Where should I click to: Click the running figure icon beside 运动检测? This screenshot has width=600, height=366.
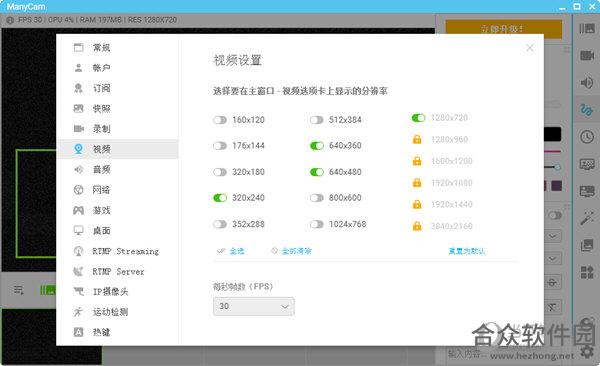(x=78, y=312)
